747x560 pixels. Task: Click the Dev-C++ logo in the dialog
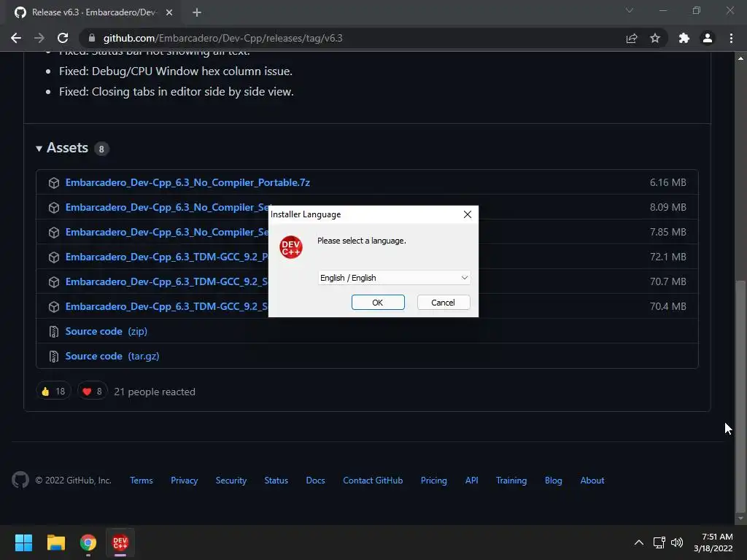pyautogui.click(x=290, y=247)
